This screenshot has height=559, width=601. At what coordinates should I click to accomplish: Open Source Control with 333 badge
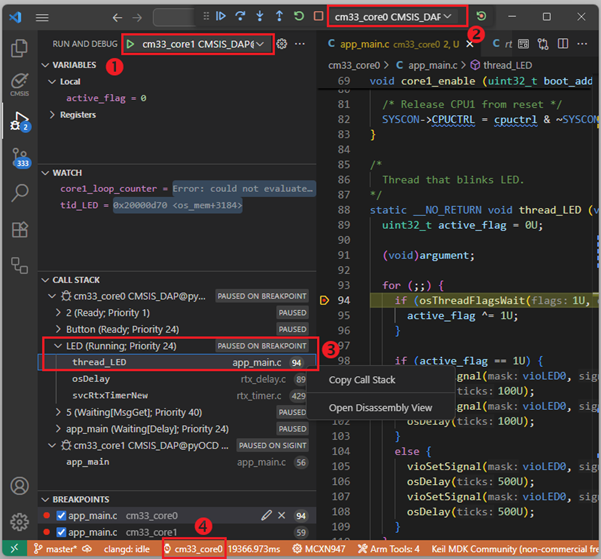click(19, 158)
